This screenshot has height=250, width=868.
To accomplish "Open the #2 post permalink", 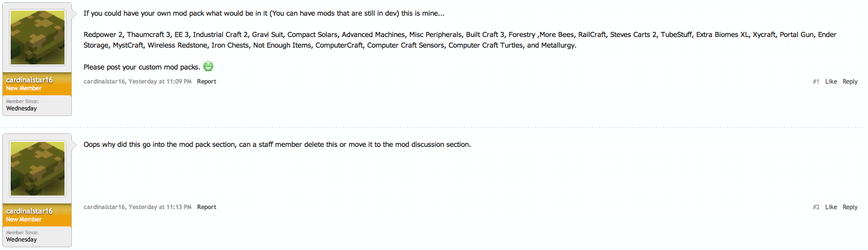I will click(816, 207).
